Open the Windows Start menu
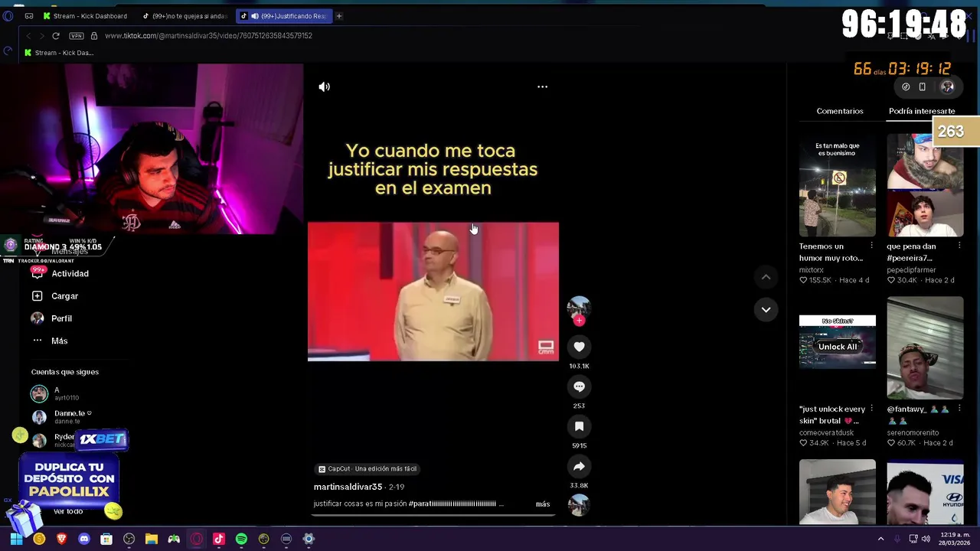The width and height of the screenshot is (980, 551). [x=16, y=539]
